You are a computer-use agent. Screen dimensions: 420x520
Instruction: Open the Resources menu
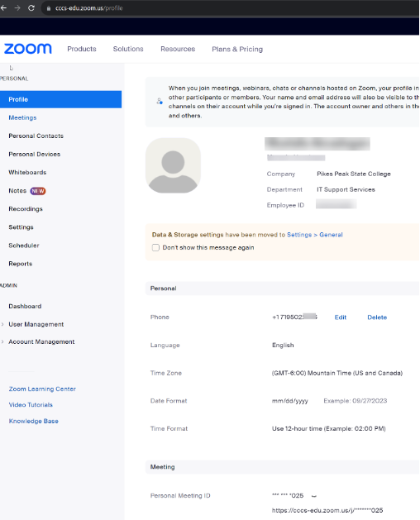178,49
